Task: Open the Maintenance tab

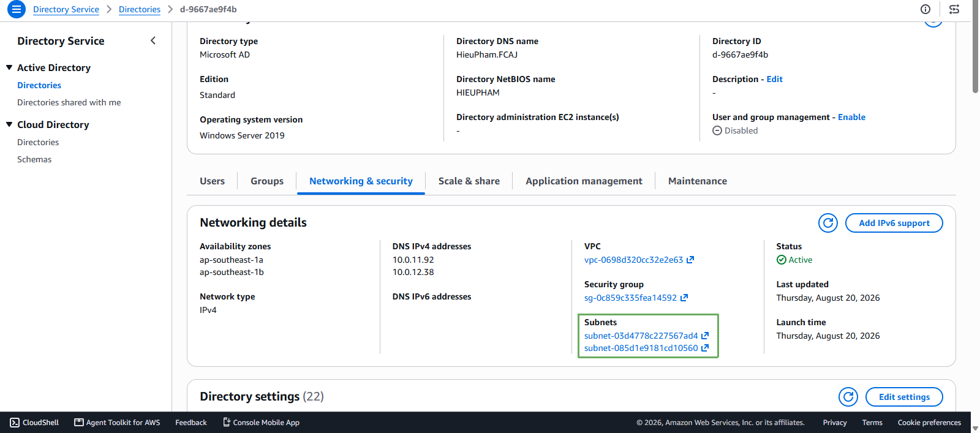Action: (x=698, y=181)
